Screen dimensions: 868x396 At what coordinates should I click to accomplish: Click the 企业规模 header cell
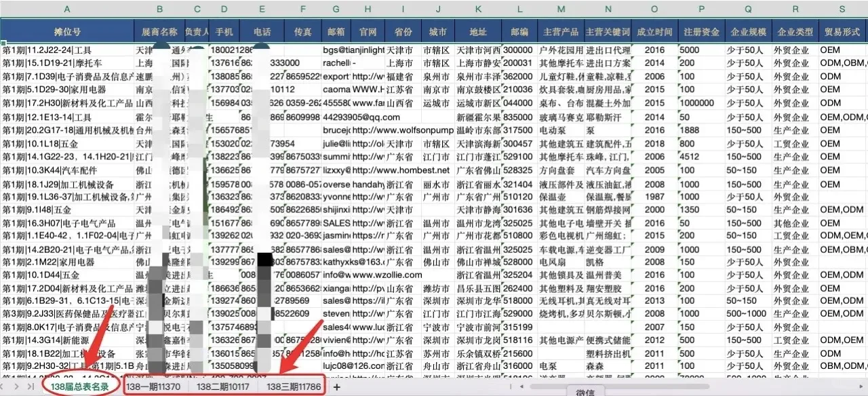pos(748,32)
